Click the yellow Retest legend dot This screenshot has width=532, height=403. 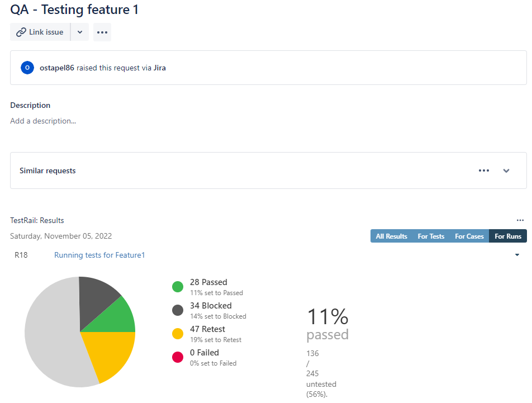point(178,334)
